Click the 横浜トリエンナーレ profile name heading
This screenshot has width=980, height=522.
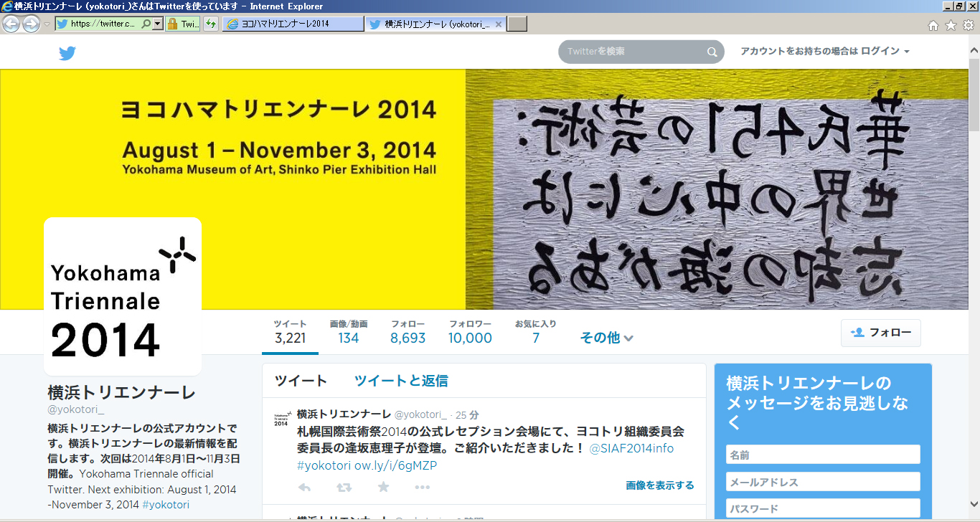click(121, 393)
